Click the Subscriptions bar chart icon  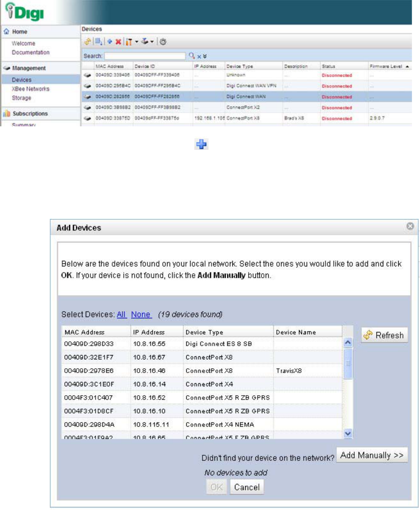[x=6, y=113]
